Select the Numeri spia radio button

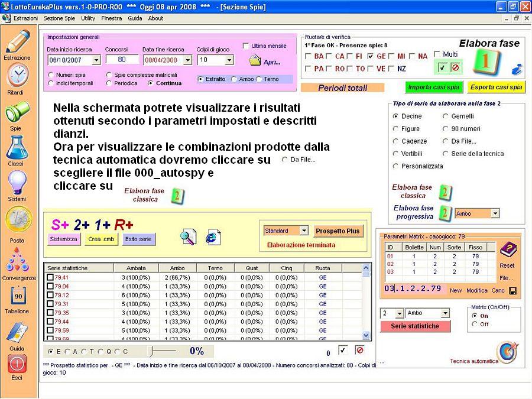click(x=51, y=74)
